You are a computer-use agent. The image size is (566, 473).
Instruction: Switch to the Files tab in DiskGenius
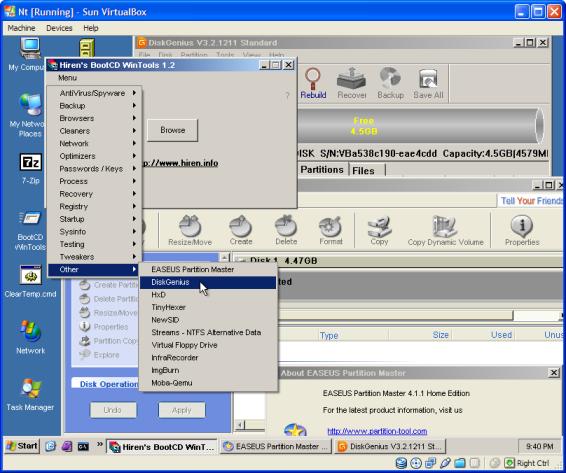click(x=363, y=171)
